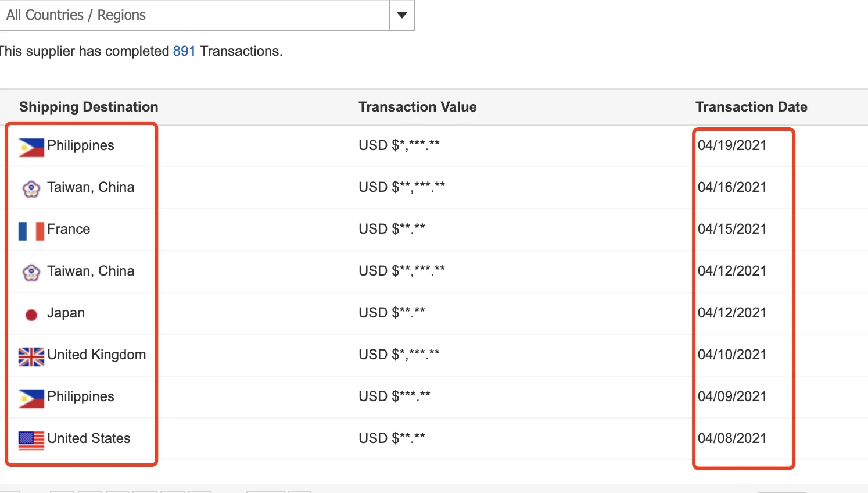Viewport: 868px width, 493px height.
Task: Open the 891 transactions link
Action: [184, 51]
